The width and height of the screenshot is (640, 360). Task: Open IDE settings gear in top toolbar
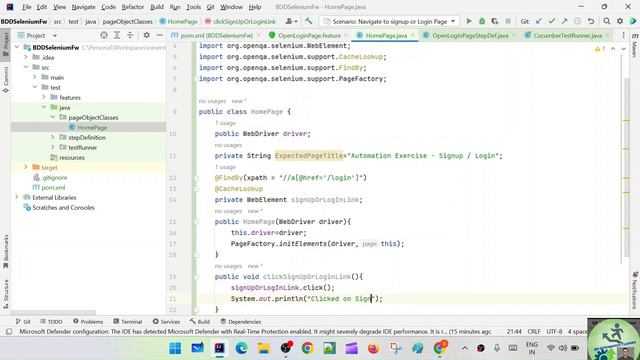(x=620, y=21)
